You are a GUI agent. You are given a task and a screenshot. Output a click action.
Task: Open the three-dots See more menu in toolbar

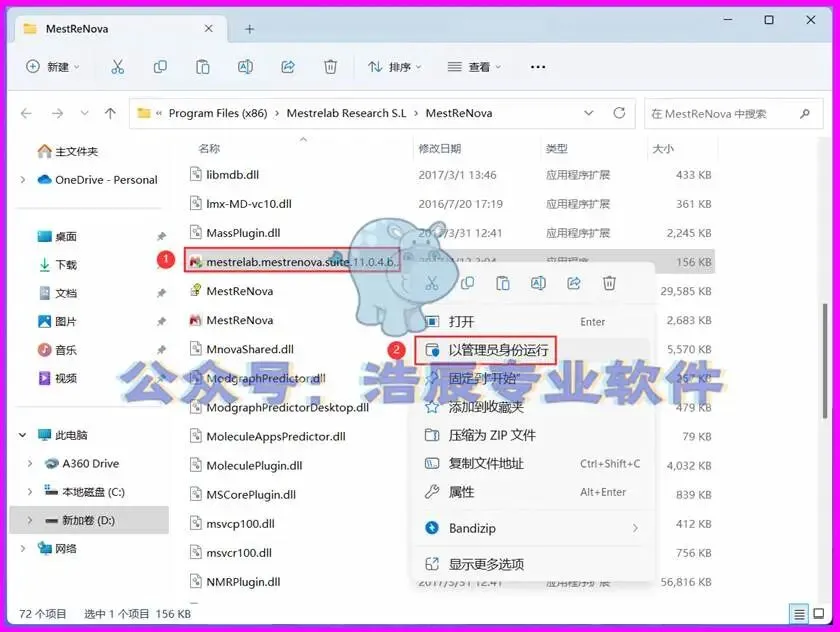point(538,67)
